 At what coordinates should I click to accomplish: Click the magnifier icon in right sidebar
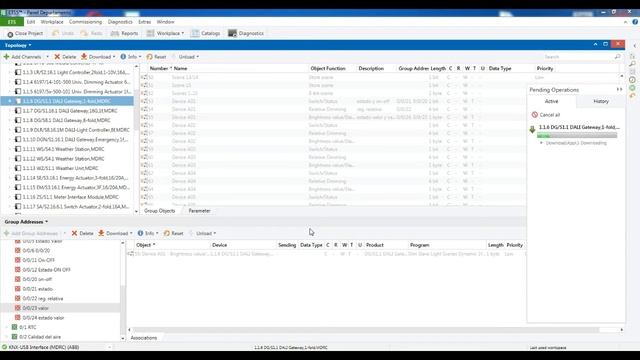[632, 64]
